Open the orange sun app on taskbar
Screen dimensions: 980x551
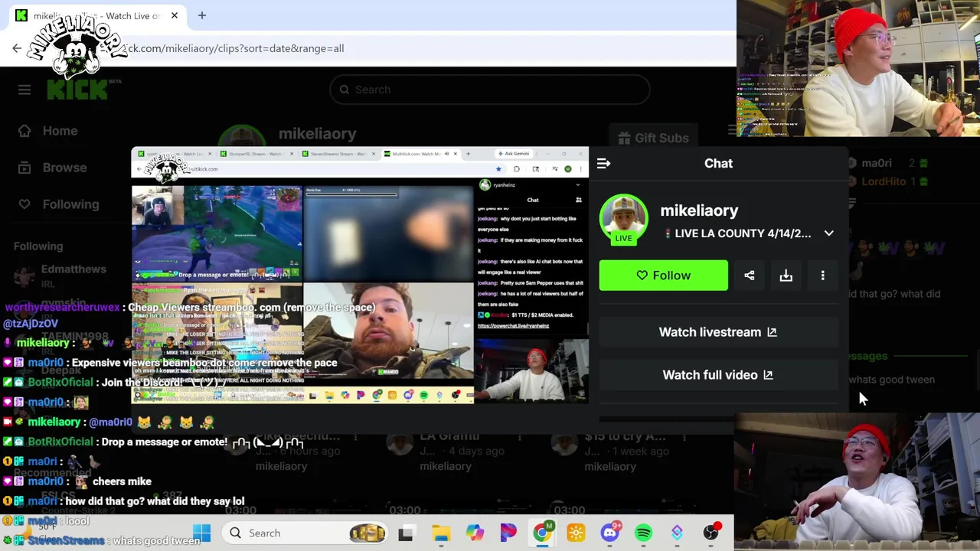(576, 533)
